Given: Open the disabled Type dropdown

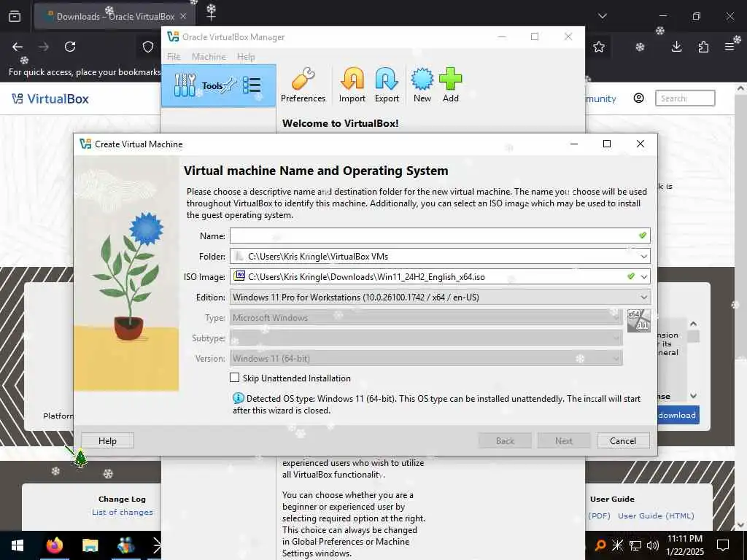Looking at the screenshot, I should pyautogui.click(x=426, y=318).
